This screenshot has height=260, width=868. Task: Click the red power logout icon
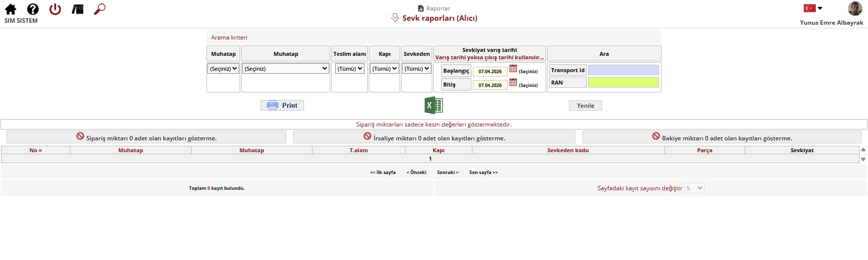pos(55,9)
